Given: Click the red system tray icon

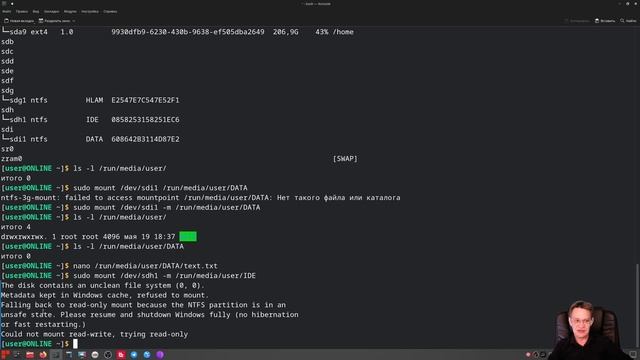Looking at the screenshot, I should pyautogui.click(x=528, y=355).
